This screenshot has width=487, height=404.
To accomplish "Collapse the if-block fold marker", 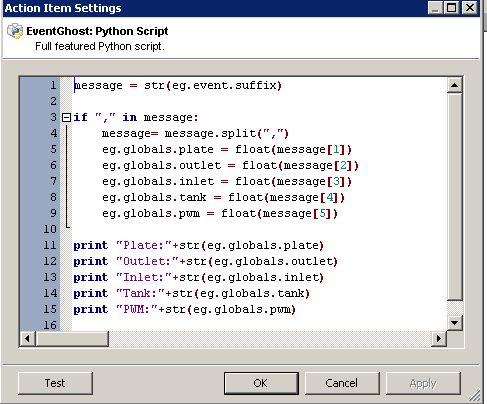I will coord(67,117).
